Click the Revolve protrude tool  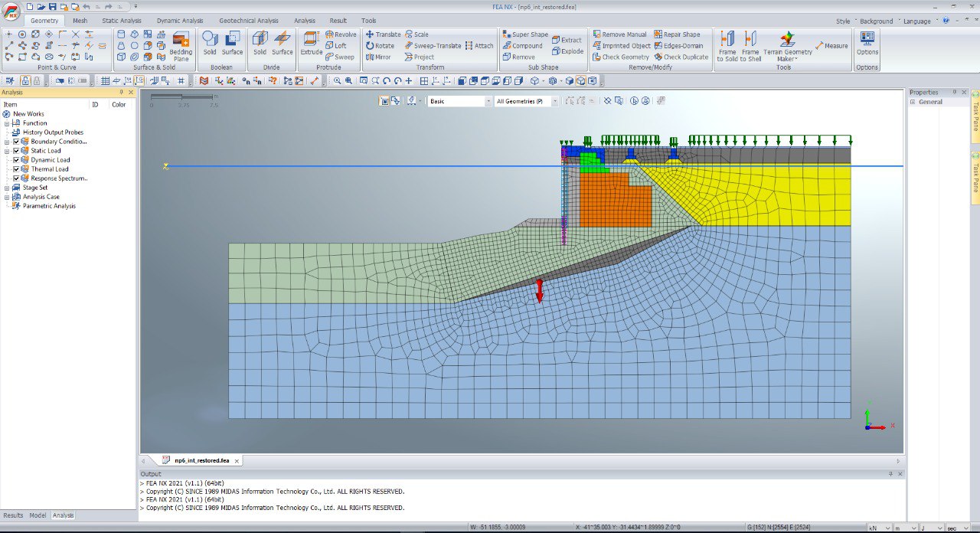click(x=341, y=34)
